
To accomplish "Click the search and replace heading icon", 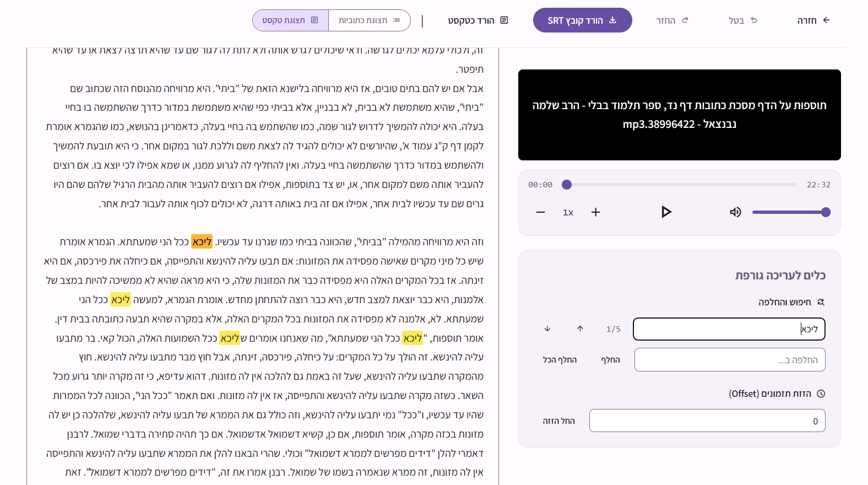I will coord(821,302).
